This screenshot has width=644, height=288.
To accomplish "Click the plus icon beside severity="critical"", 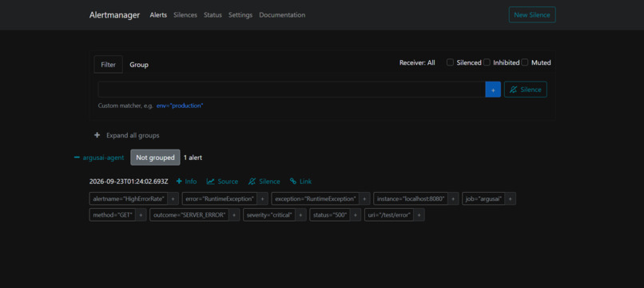I will point(301,214).
